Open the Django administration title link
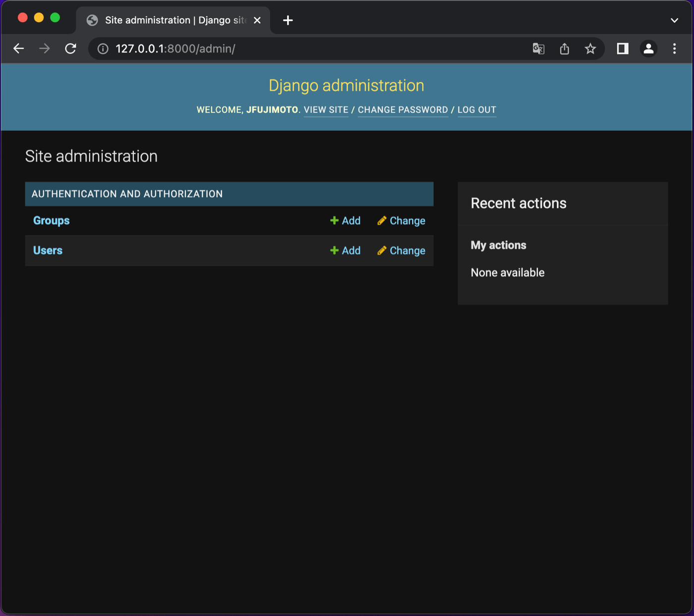694x616 pixels. (x=347, y=85)
